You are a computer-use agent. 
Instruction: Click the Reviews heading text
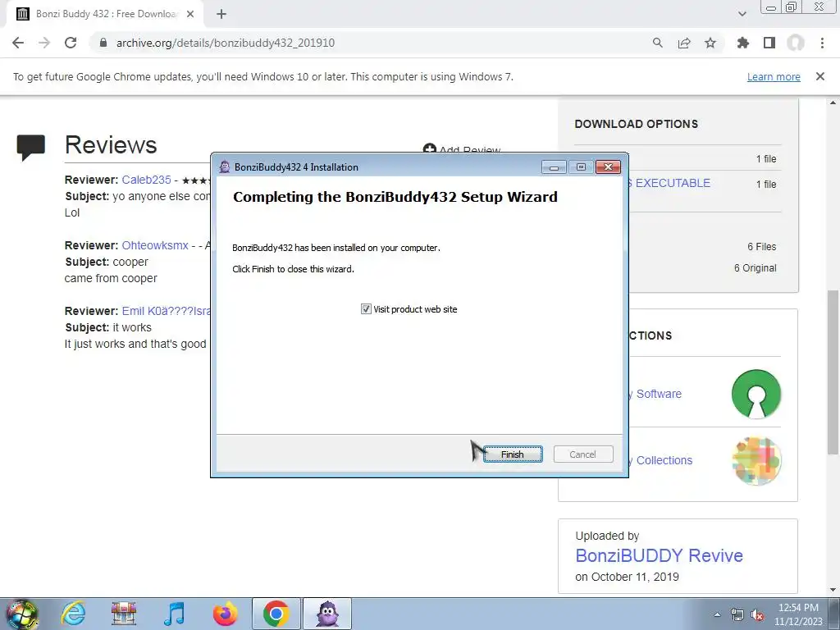point(111,144)
